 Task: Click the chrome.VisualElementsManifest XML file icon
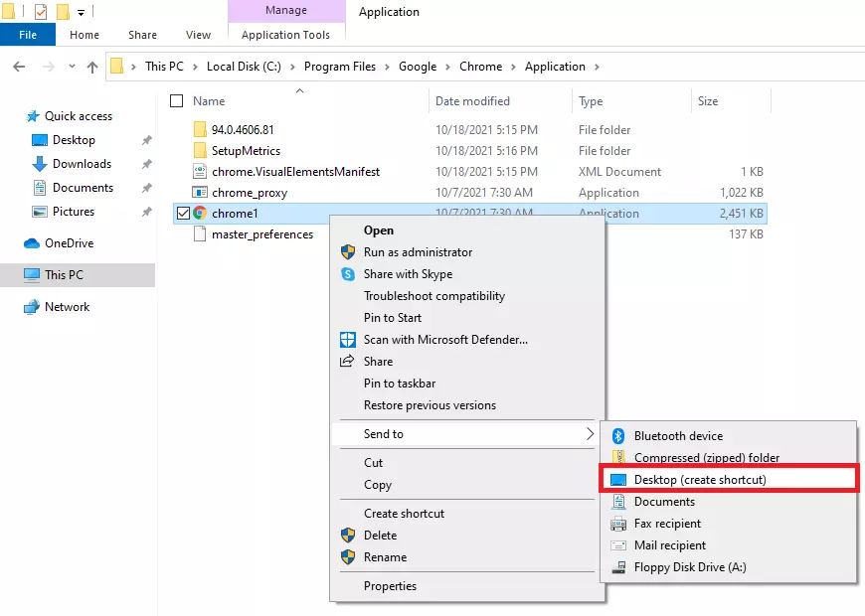(200, 172)
